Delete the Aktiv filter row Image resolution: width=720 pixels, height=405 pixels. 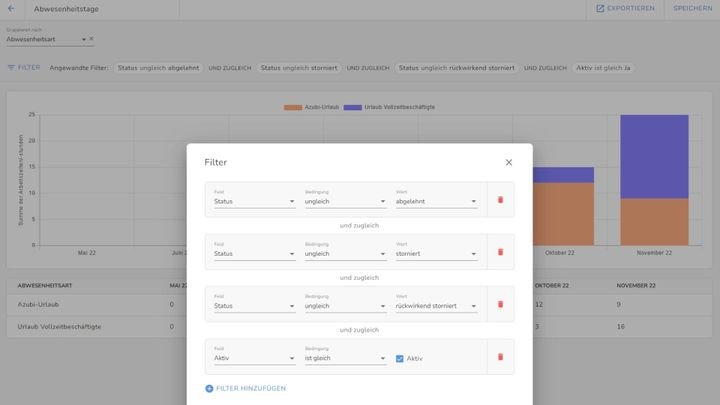[500, 357]
